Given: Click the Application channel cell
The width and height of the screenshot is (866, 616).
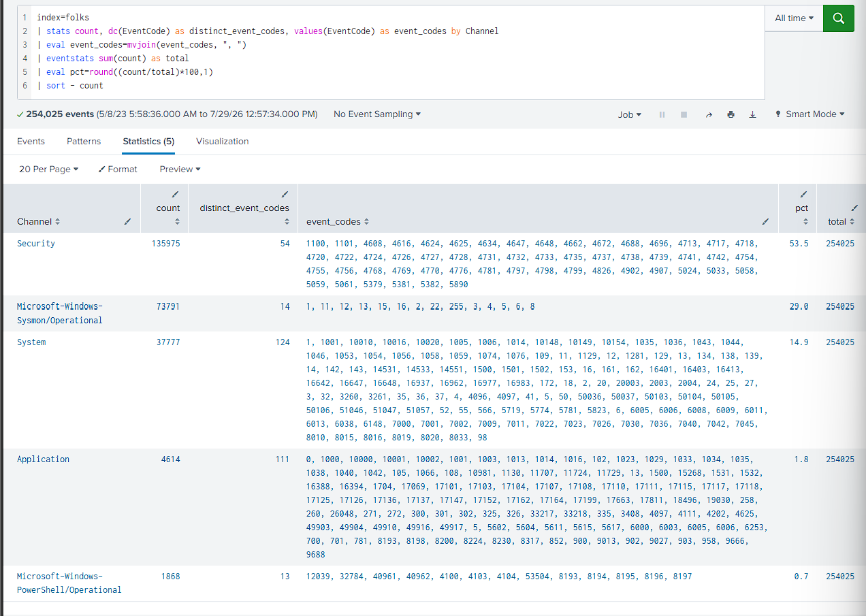Looking at the screenshot, I should click(43, 459).
